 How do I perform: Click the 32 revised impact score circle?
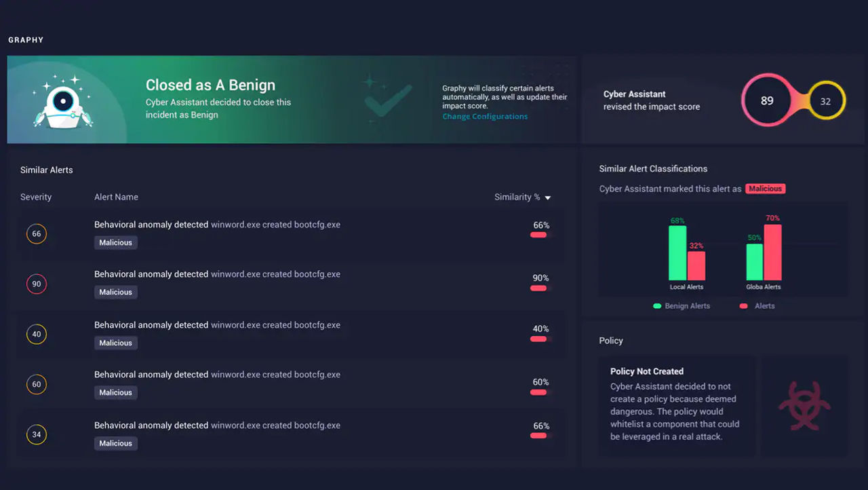coord(826,101)
